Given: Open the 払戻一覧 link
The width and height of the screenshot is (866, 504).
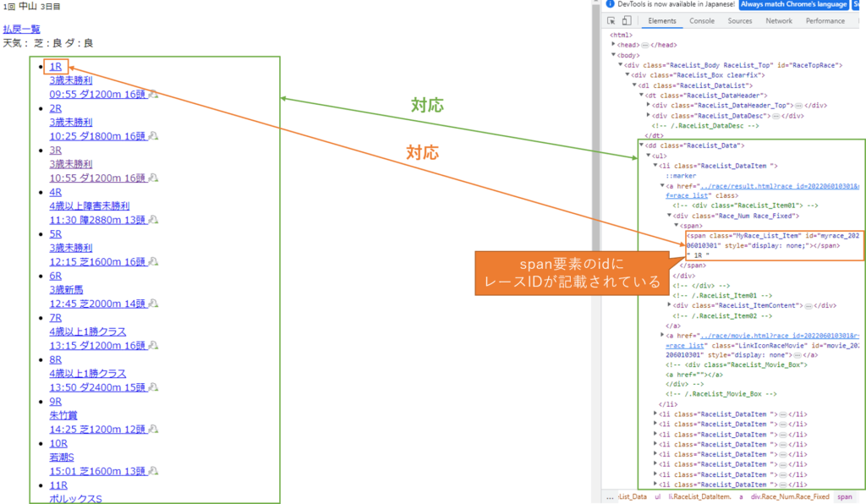Looking at the screenshot, I should [21, 29].
